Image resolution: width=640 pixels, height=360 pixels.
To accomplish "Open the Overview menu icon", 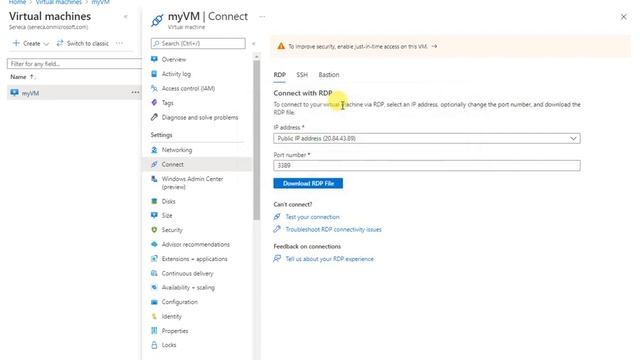I will 154,59.
